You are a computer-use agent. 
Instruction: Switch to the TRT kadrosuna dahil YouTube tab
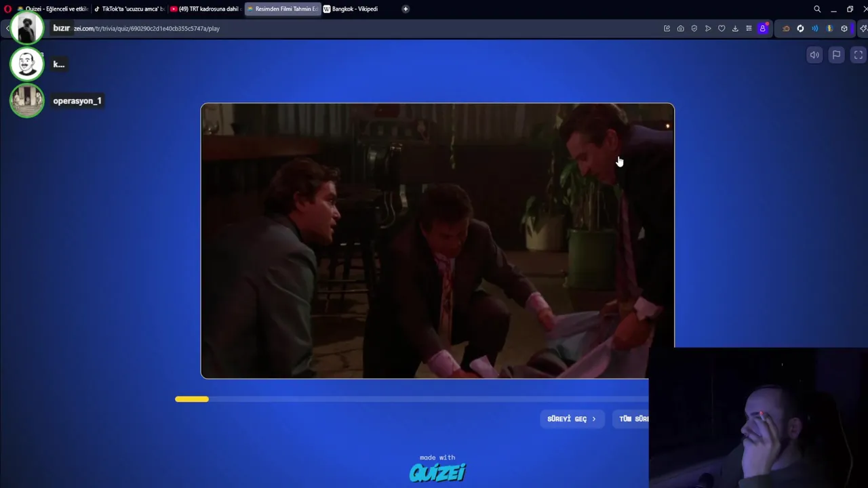tap(205, 9)
